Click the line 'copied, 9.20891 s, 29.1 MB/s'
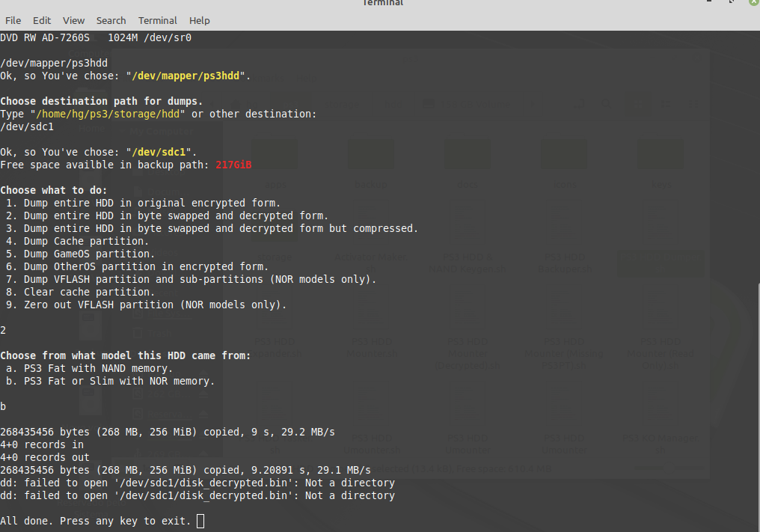The width and height of the screenshot is (760, 532). 186,471
